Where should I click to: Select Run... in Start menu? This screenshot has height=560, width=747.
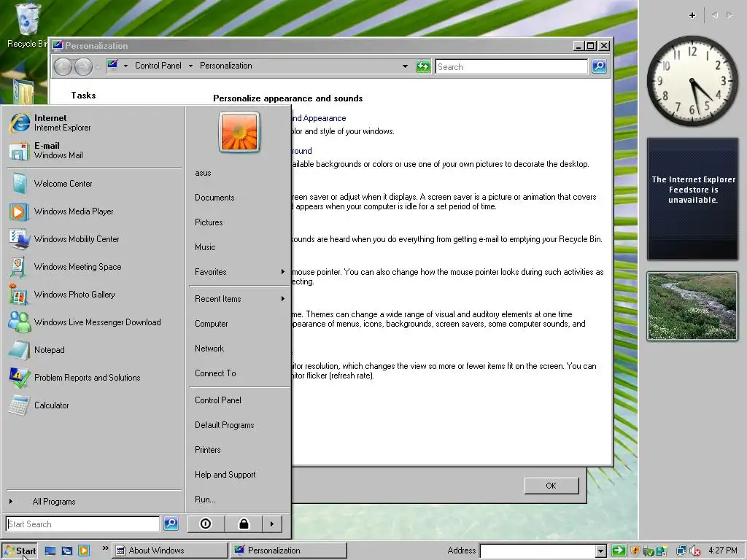[x=205, y=499]
